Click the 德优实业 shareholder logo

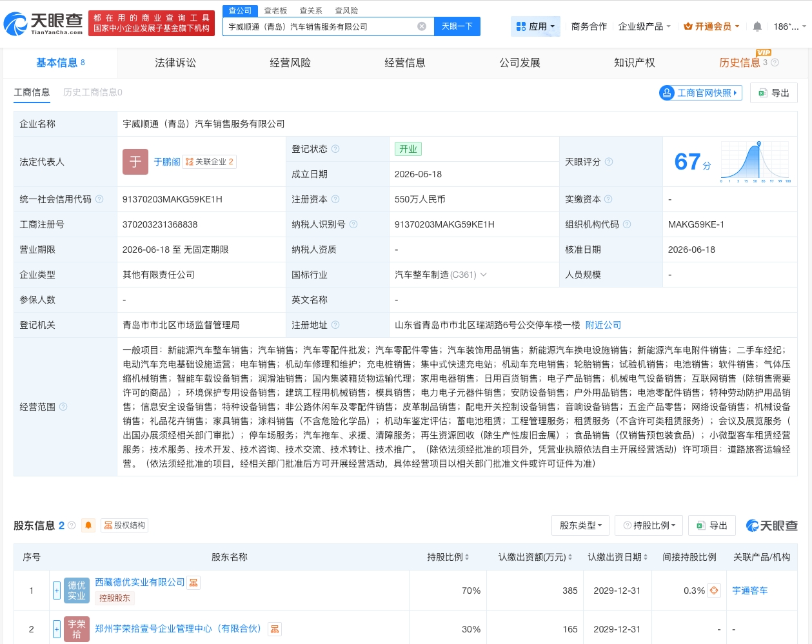click(77, 590)
